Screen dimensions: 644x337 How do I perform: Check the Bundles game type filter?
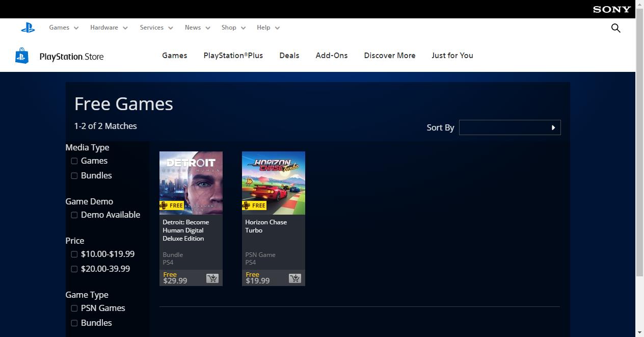coord(74,323)
